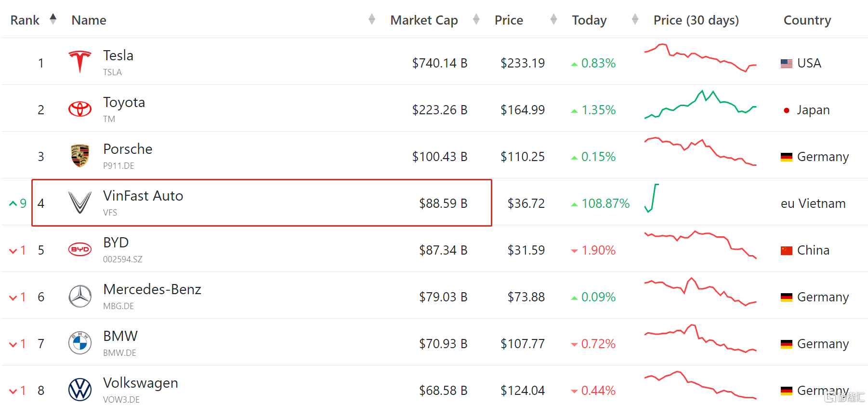This screenshot has height=406, width=868.
Task: Click the Porsche crest icon
Action: click(80, 156)
